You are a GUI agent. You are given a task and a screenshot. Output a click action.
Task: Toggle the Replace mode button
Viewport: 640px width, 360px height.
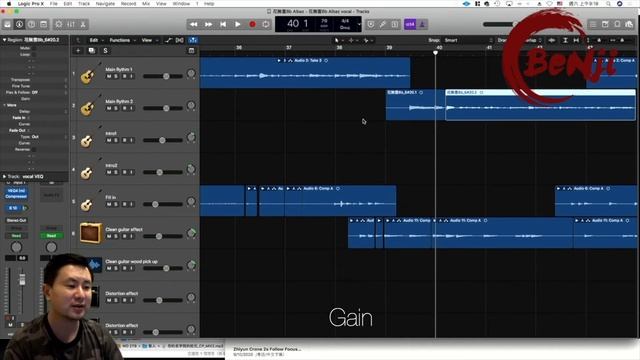click(x=371, y=24)
